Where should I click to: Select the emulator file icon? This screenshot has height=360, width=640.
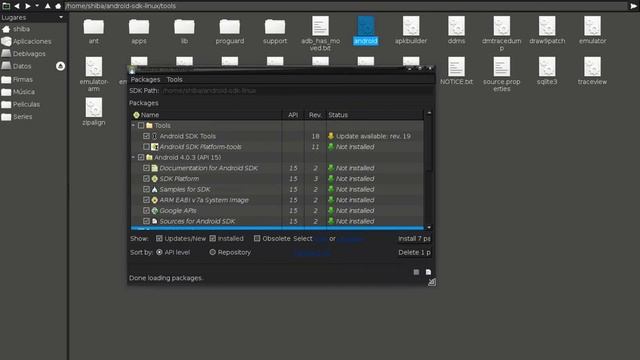click(592, 26)
